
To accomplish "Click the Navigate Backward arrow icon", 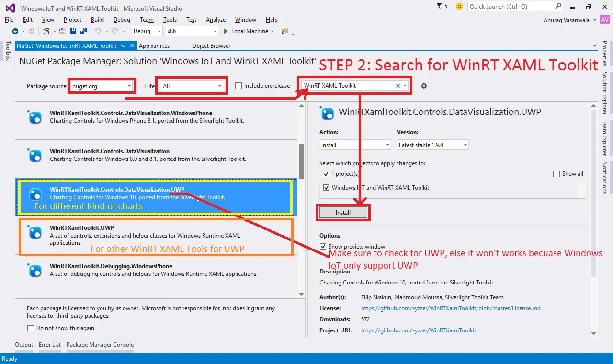I will [15, 31].
